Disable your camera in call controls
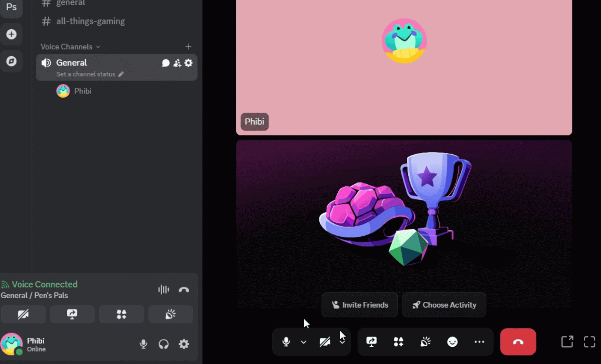This screenshot has height=364, width=601. click(x=325, y=342)
